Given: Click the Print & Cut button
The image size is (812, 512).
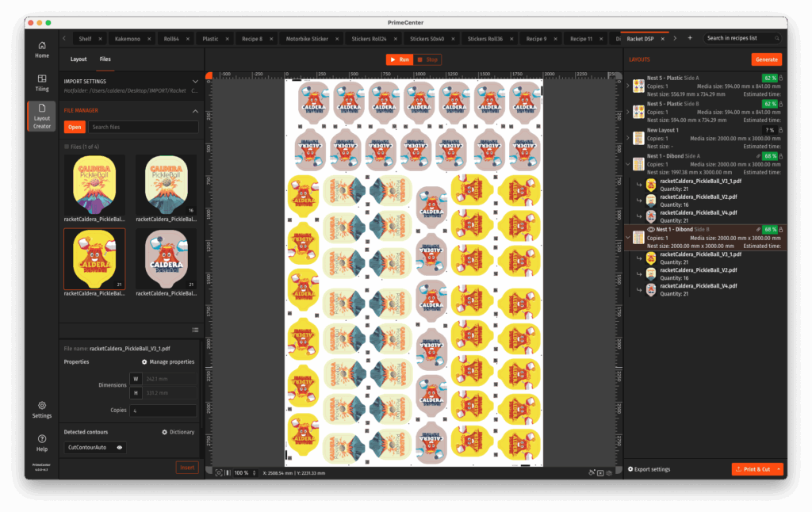Looking at the screenshot, I should pyautogui.click(x=753, y=469).
